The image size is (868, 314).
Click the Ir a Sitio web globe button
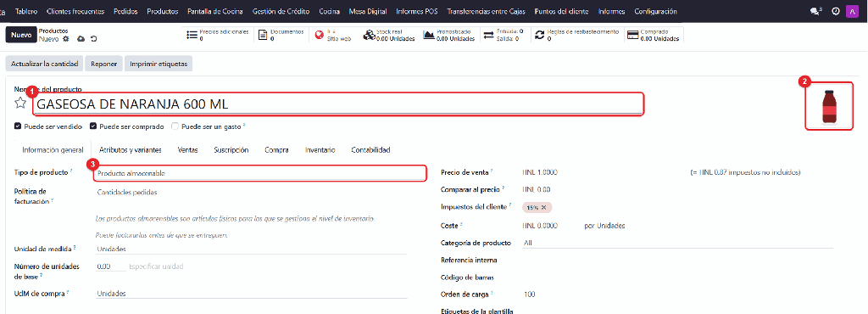click(x=333, y=36)
